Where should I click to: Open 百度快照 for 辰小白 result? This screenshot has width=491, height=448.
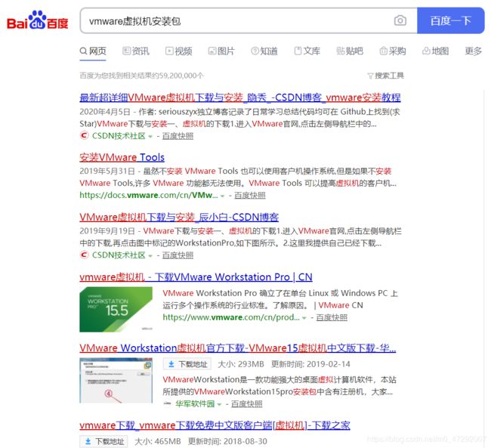[178, 255]
